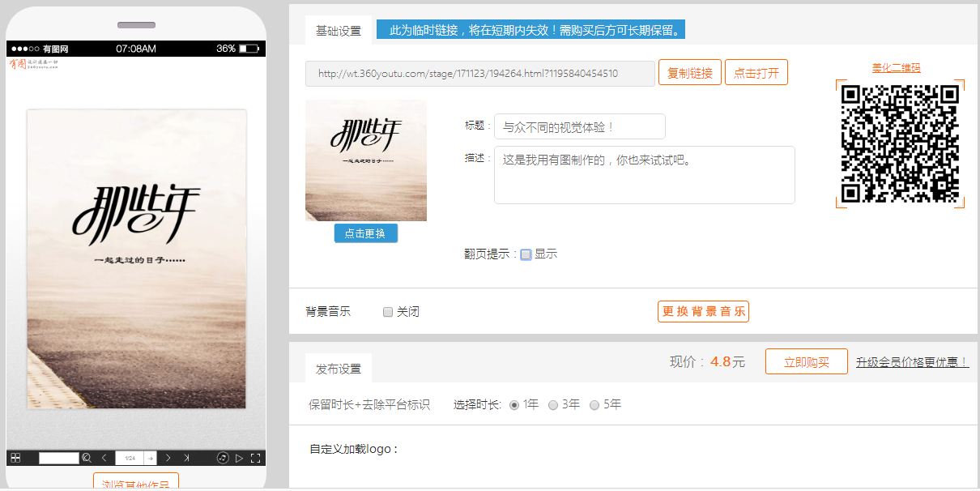The width and height of the screenshot is (980, 491).
Task: Click the 背景音乐 label
Action: tap(328, 312)
